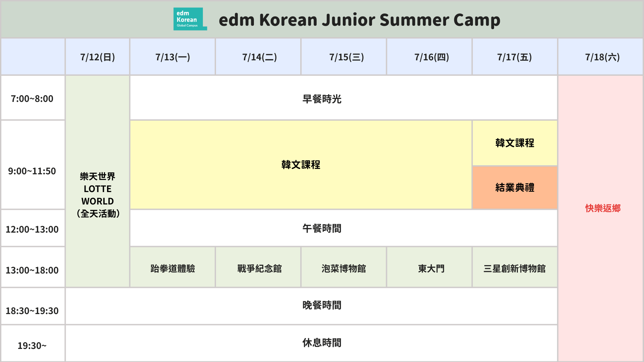644x362 pixels.
Task: Select the 7/18(六) column header
Action: point(602,57)
